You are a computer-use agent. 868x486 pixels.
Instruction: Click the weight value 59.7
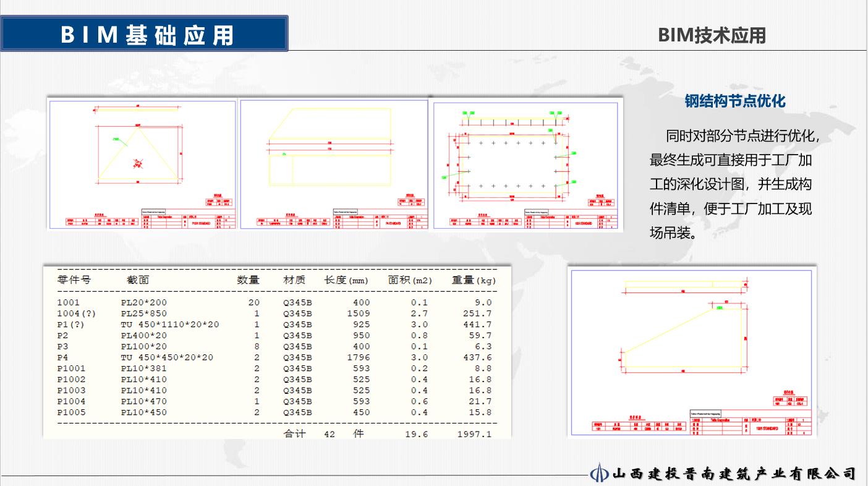[x=480, y=335]
